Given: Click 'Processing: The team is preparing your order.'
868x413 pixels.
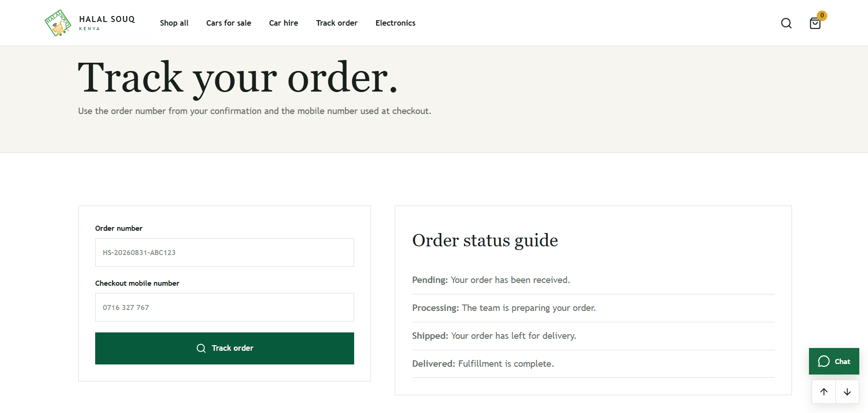Looking at the screenshot, I should point(504,308).
